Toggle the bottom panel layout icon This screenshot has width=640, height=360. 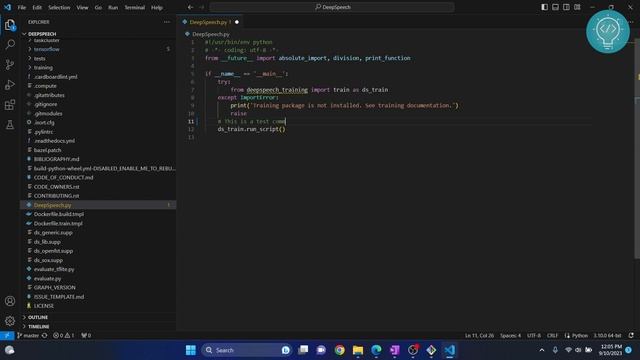(556, 7)
